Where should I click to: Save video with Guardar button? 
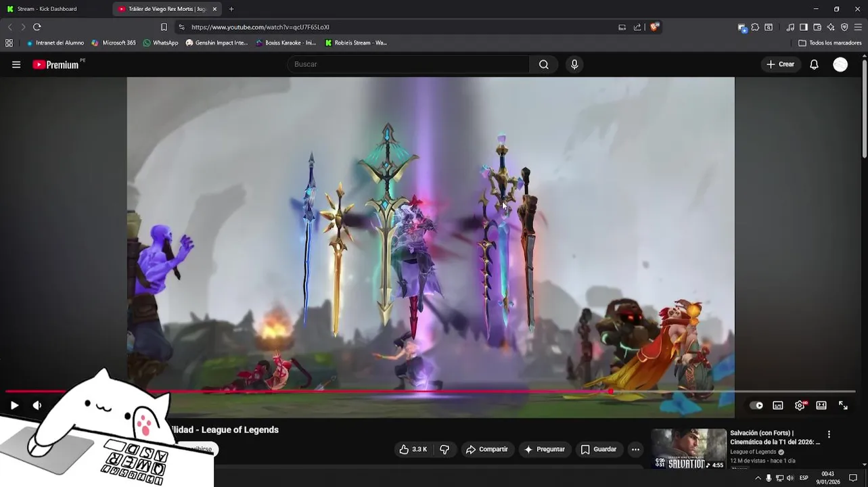(x=599, y=449)
